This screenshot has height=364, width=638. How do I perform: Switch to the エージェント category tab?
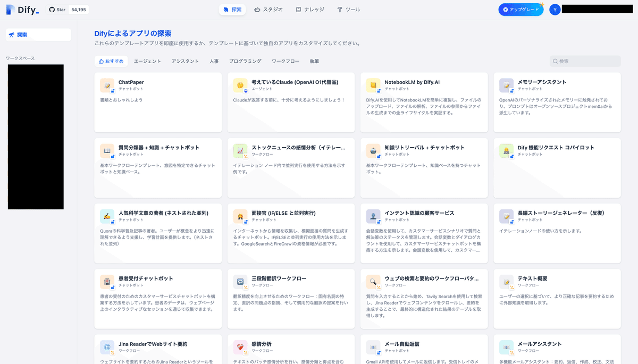[147, 61]
